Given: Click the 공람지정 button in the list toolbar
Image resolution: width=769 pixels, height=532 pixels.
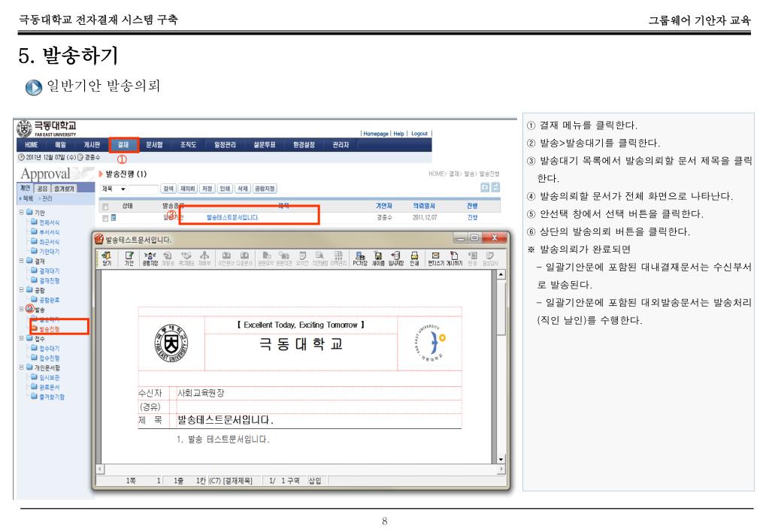Looking at the screenshot, I should click(x=265, y=189).
